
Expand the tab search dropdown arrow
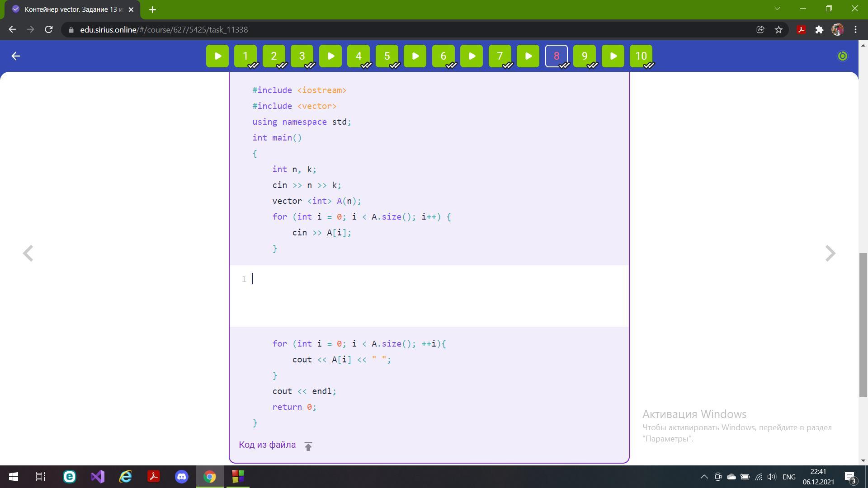point(777,9)
